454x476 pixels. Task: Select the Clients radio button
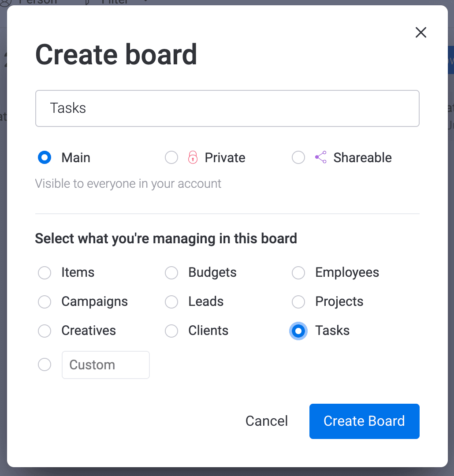pyautogui.click(x=171, y=331)
